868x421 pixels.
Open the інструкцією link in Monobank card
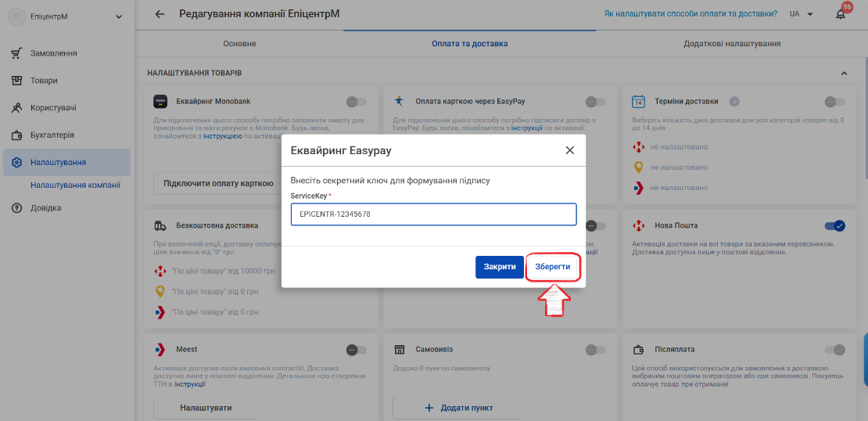coord(222,135)
